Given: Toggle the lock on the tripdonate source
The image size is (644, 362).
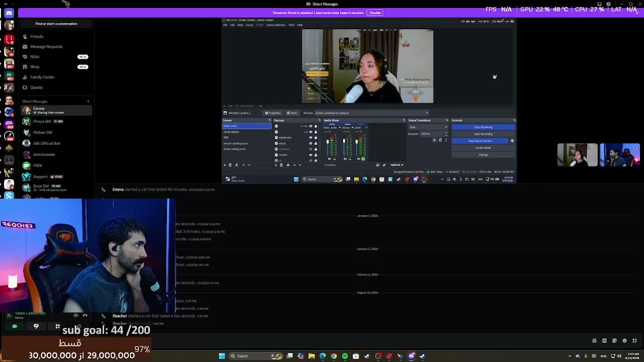Looking at the screenshot, I should 315,137.
